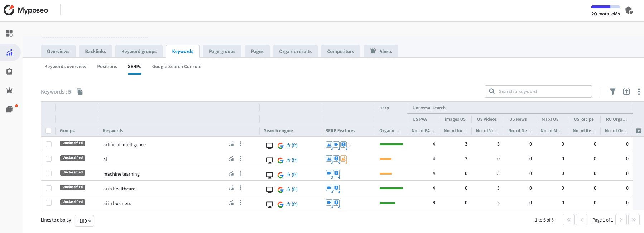Go to next page pagination button

(x=621, y=220)
